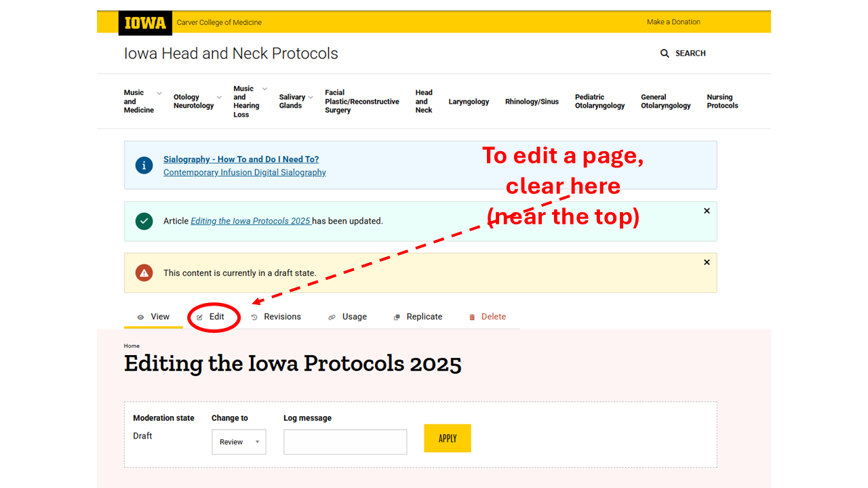
Task: Click inside the Log message field
Action: [x=344, y=441]
